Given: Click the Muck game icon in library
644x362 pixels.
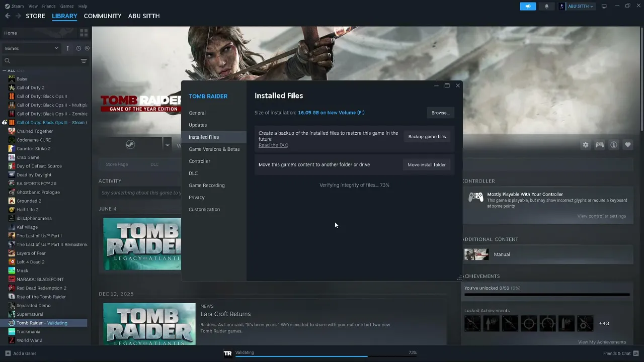Looking at the screenshot, I should [x=12, y=270].
